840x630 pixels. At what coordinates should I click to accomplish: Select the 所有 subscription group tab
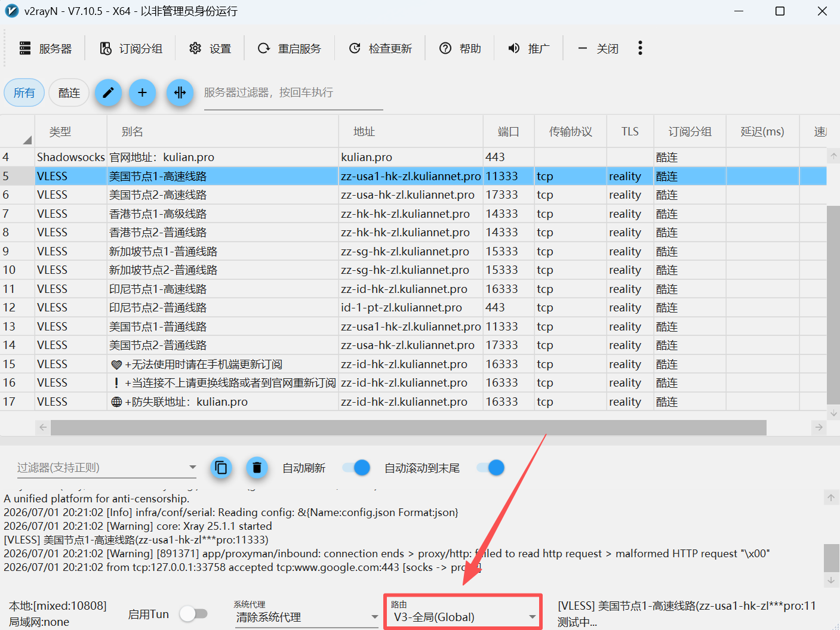pos(24,92)
